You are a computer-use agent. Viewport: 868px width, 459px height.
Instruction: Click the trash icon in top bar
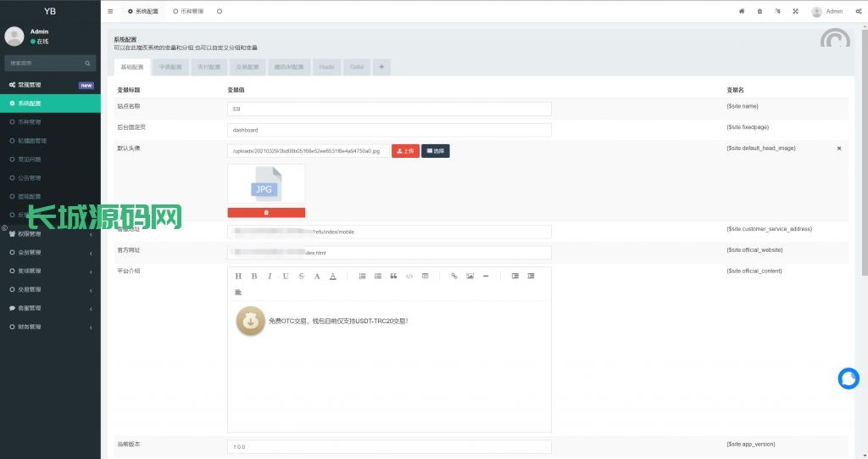pos(759,12)
